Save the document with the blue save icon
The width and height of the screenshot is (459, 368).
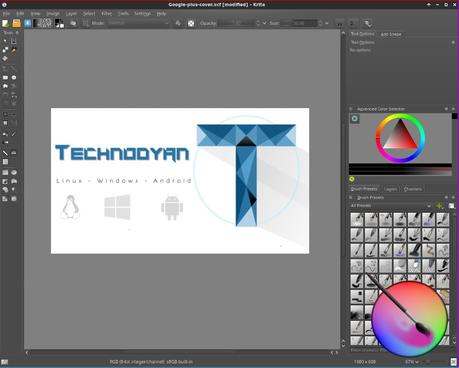pyautogui.click(x=27, y=23)
